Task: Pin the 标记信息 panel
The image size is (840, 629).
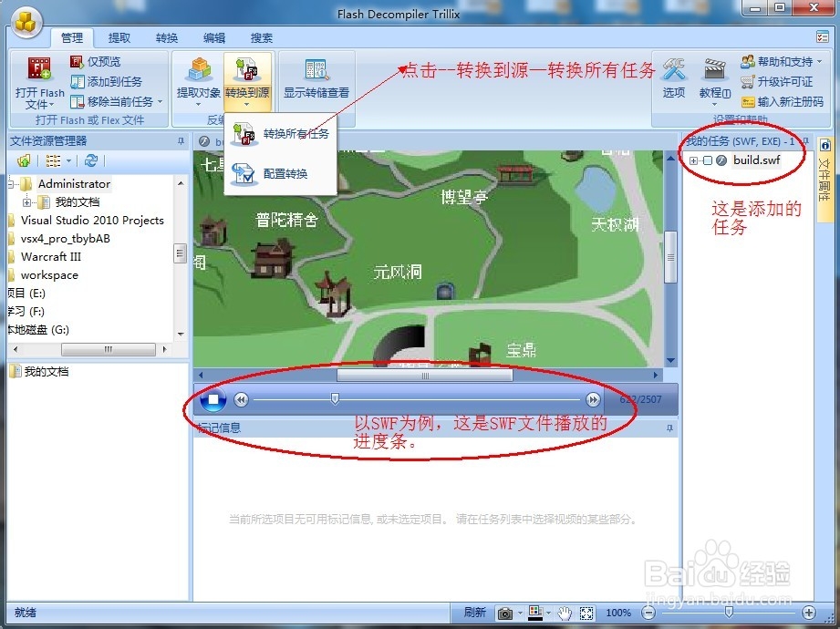Action: click(x=669, y=428)
